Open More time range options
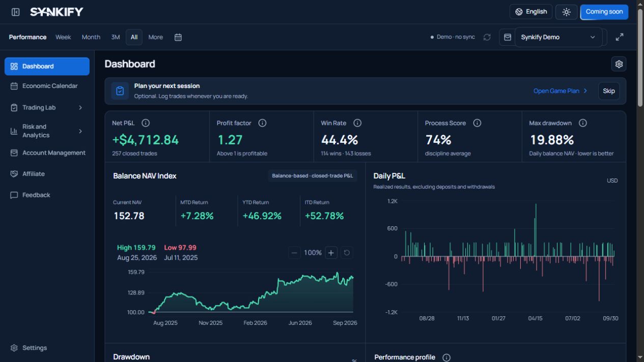 pos(156,37)
